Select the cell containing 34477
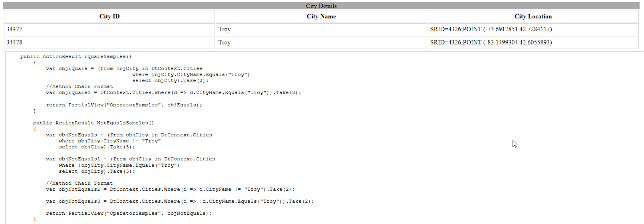This screenshot has width=644, height=224. [x=109, y=29]
